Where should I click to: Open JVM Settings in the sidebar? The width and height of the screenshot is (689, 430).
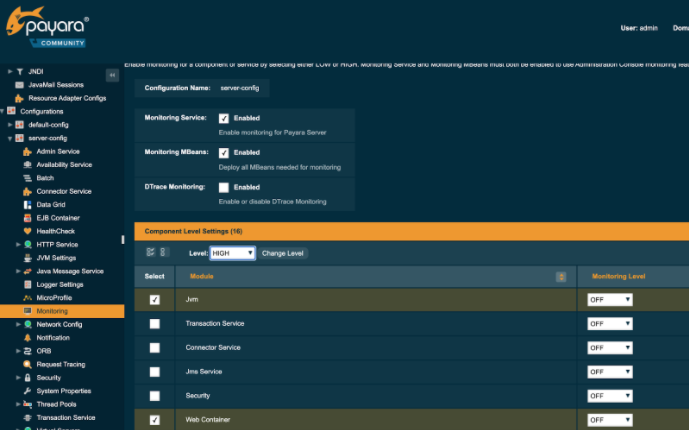pyautogui.click(x=56, y=258)
